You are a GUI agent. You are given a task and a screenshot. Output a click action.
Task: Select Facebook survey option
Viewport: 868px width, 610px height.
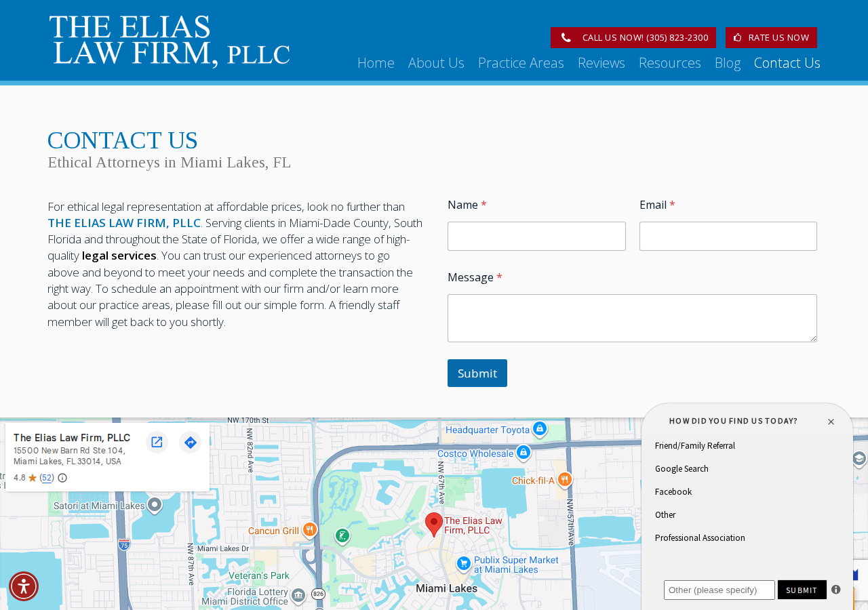coord(673,492)
